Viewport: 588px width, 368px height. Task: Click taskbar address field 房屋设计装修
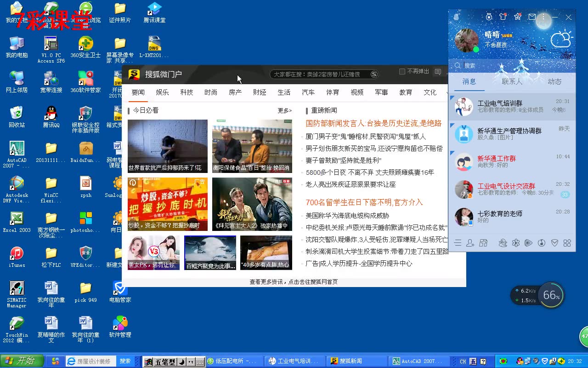coord(91,362)
